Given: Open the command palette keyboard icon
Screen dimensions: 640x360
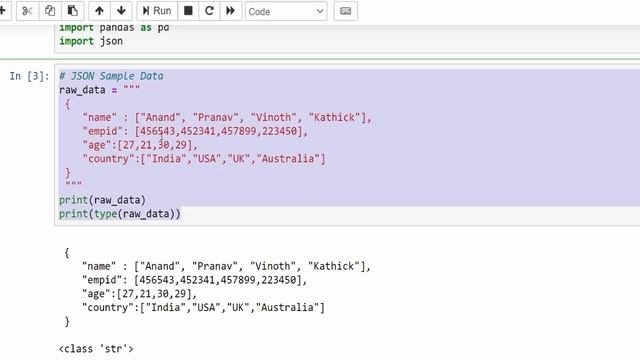Looking at the screenshot, I should pos(345,11).
